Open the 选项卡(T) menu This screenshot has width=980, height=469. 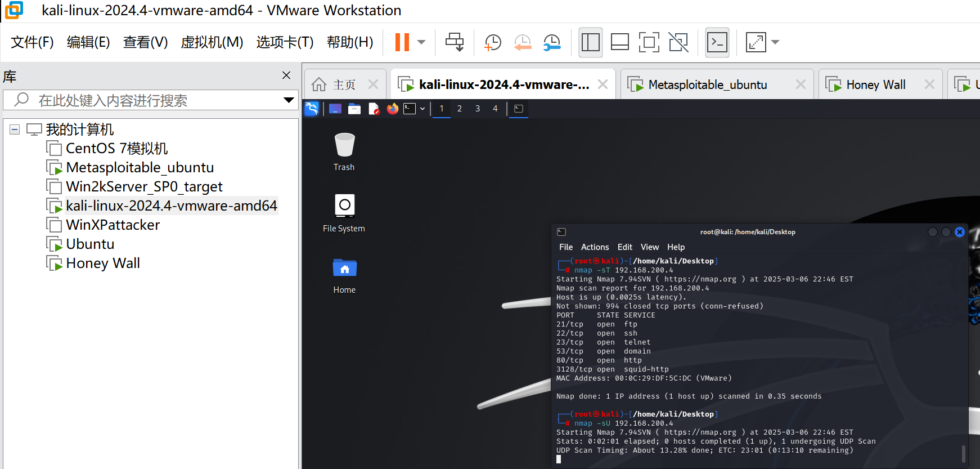[x=285, y=42]
